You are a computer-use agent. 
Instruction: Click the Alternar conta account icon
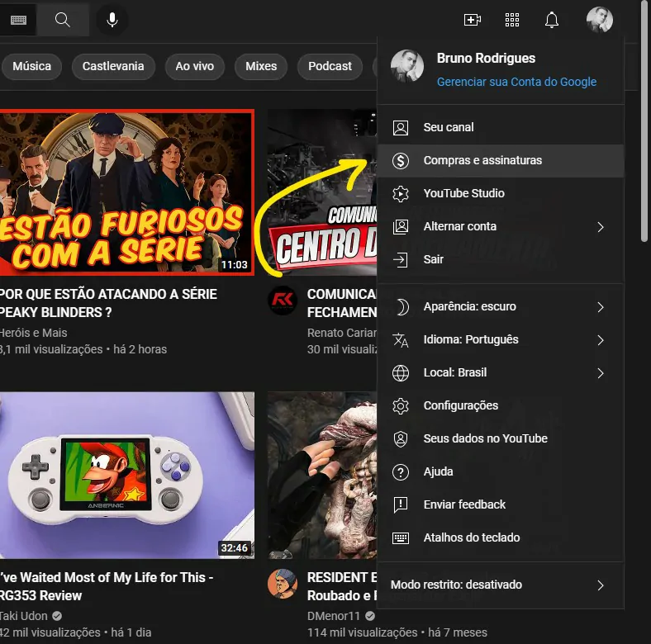(401, 226)
